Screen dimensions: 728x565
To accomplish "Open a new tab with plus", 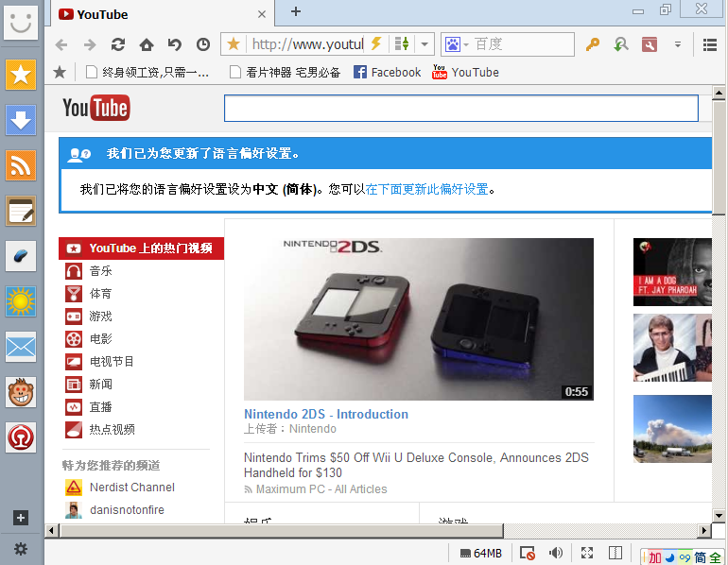I will point(296,11).
